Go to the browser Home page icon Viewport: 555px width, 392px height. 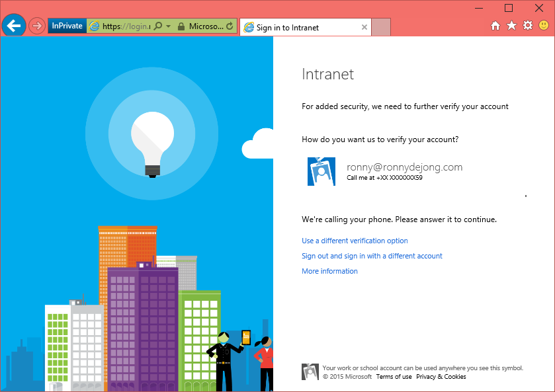point(495,26)
